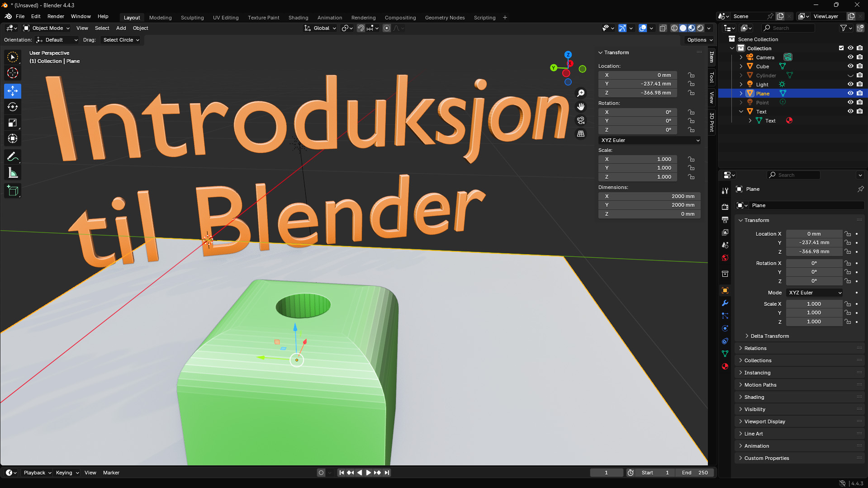
Task: Toggle proportional editing icon
Action: tap(387, 28)
